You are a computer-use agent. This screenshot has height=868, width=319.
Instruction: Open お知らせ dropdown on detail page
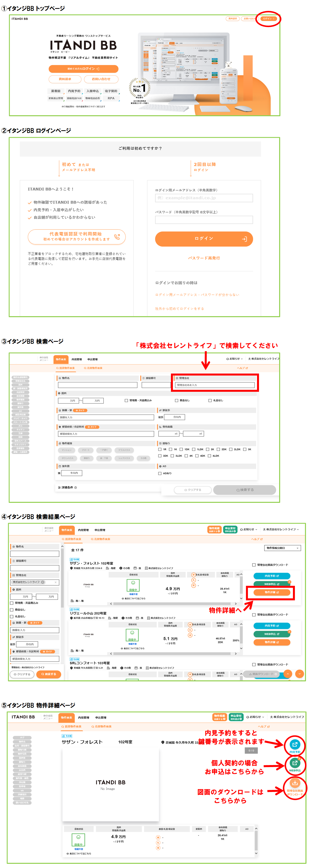255,717
